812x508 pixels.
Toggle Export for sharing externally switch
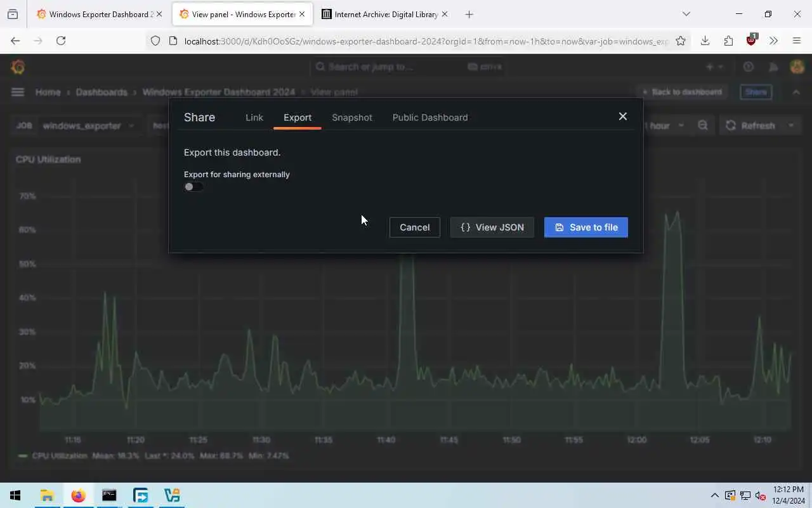(x=193, y=187)
